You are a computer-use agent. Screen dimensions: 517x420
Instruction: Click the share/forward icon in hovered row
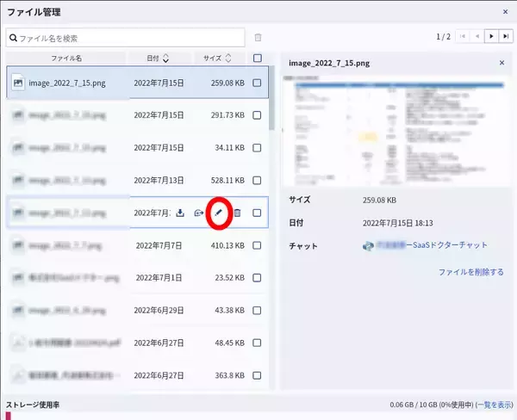pyautogui.click(x=199, y=213)
